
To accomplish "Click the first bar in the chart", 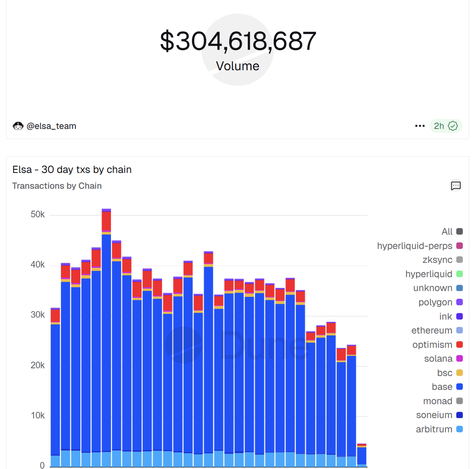I will click(x=56, y=387).
